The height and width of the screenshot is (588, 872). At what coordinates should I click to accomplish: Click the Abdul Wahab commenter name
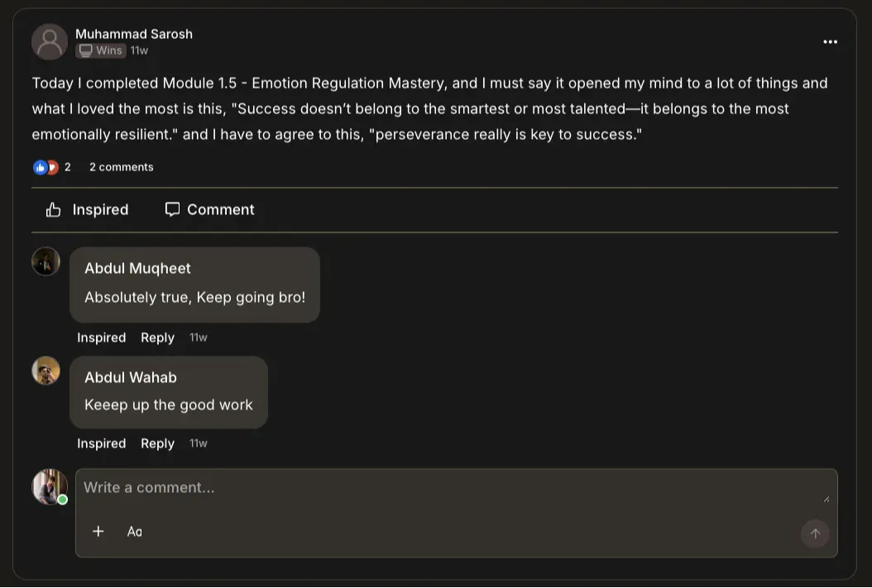click(131, 377)
